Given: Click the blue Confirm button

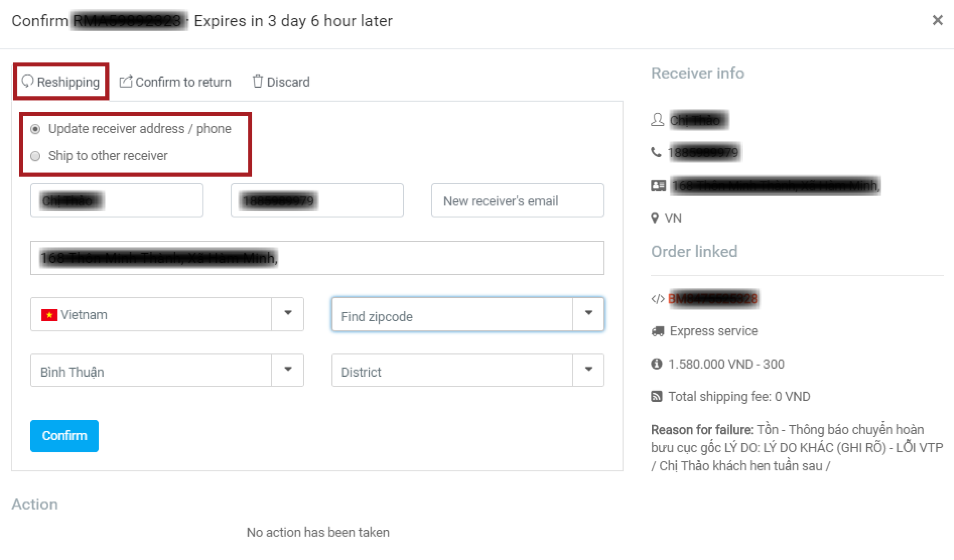Looking at the screenshot, I should [x=64, y=436].
